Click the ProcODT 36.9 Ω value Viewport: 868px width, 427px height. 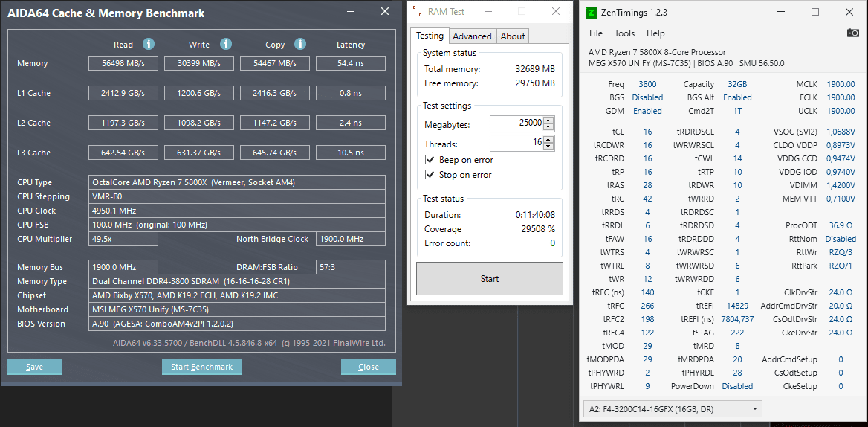pos(841,225)
